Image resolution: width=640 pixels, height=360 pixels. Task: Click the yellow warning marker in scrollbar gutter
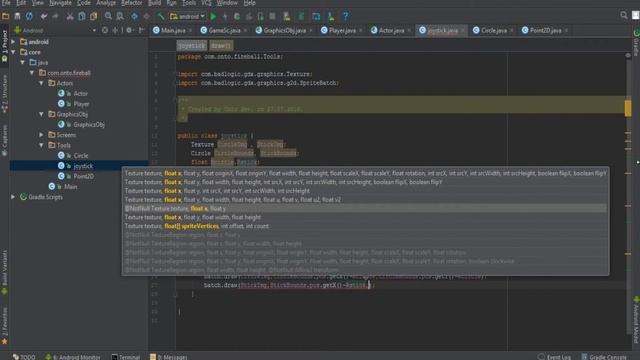[628, 108]
